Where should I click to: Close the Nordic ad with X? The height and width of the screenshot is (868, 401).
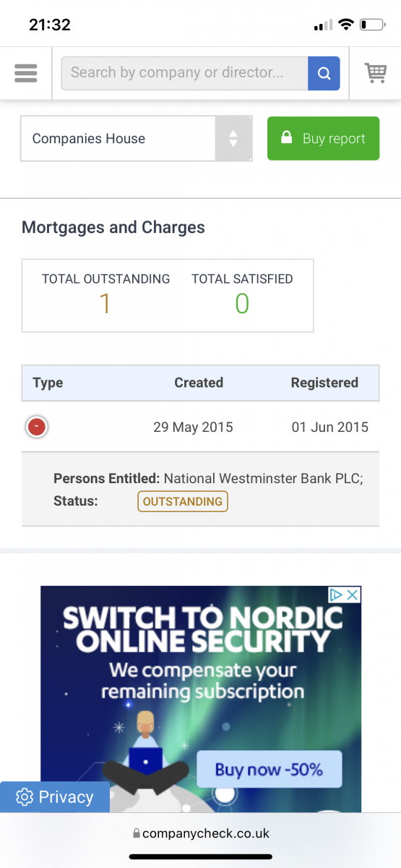[353, 595]
